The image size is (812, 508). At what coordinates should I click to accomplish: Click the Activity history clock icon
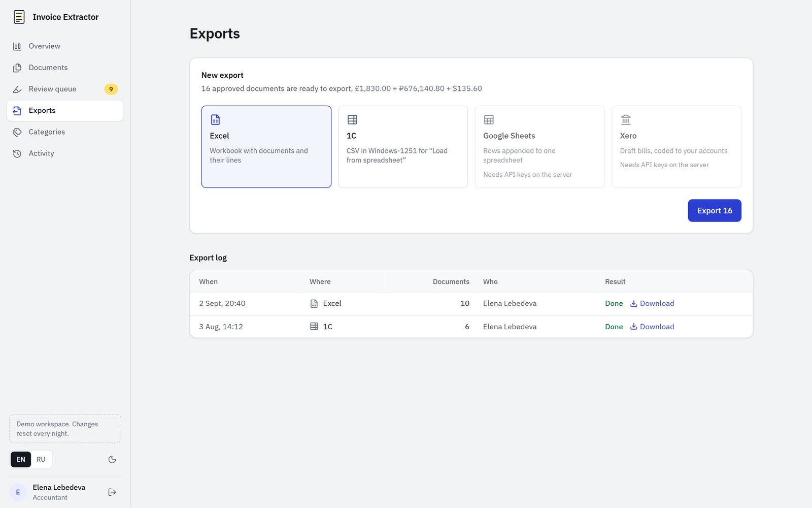pyautogui.click(x=17, y=153)
